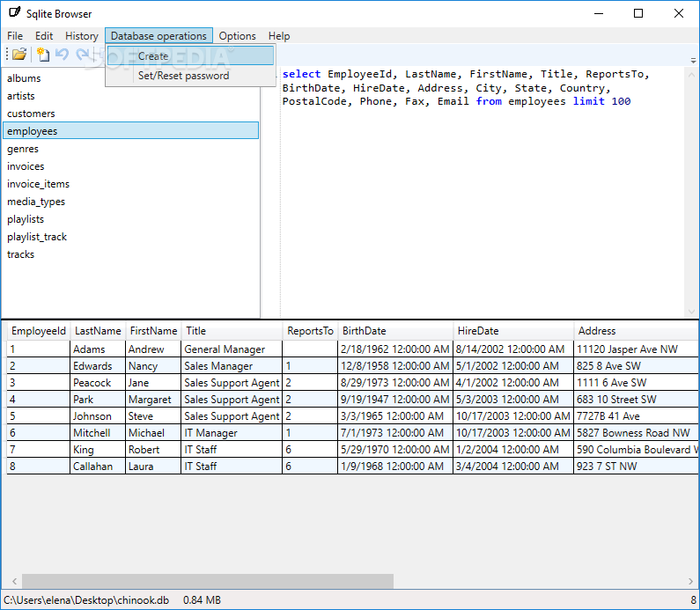Click inside the SQL query editor text
Image resolution: width=700 pixels, height=610 pixels.
click(x=464, y=87)
